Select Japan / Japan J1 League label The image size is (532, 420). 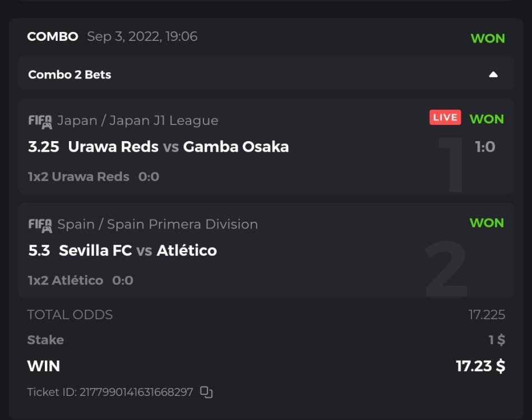(x=138, y=120)
